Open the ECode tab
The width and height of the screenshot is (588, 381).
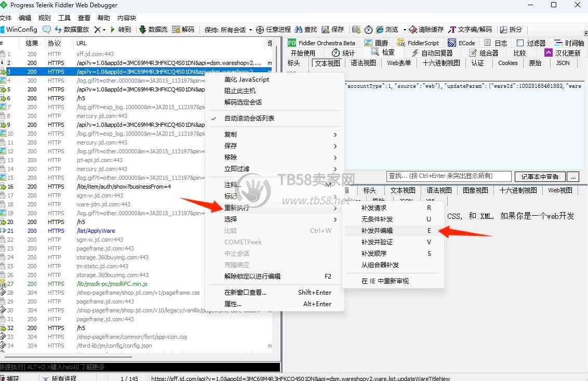tap(461, 43)
